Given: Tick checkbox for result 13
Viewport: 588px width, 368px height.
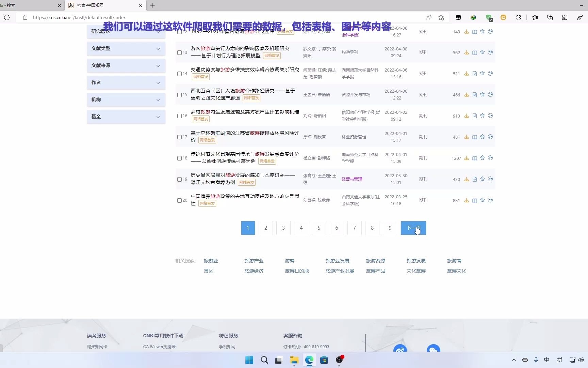Looking at the screenshot, I should (179, 52).
